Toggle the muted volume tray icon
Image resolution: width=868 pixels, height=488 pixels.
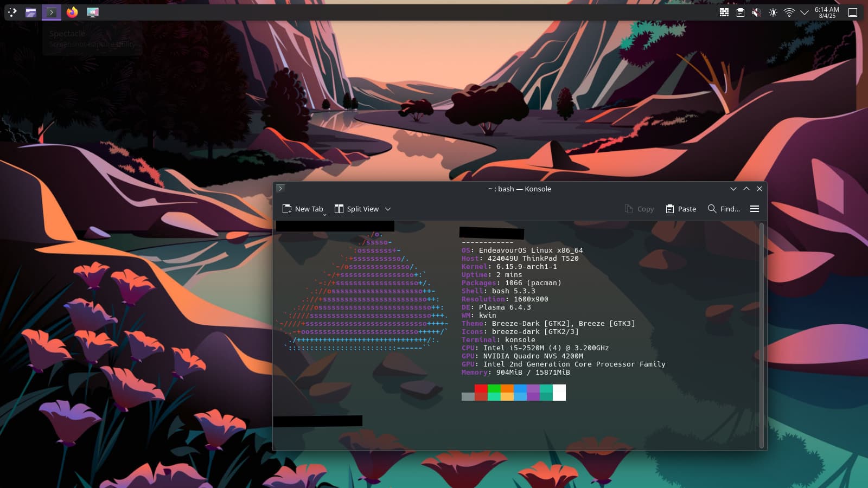click(x=756, y=12)
